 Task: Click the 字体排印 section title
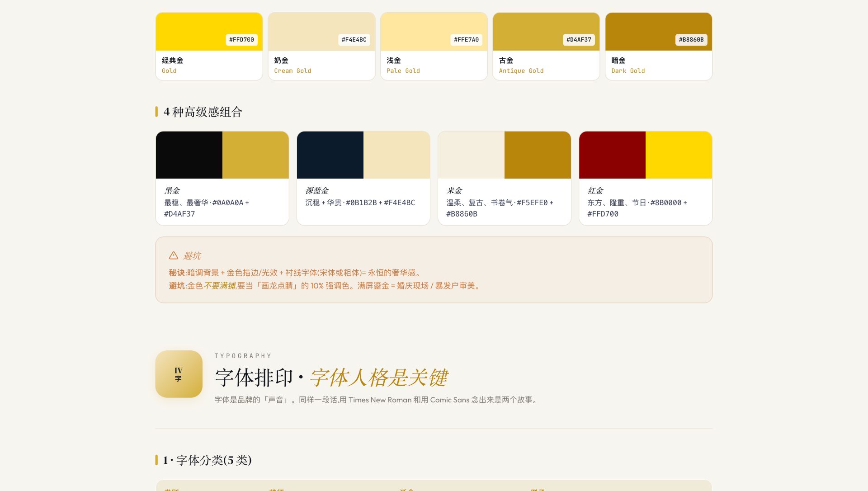point(254,378)
